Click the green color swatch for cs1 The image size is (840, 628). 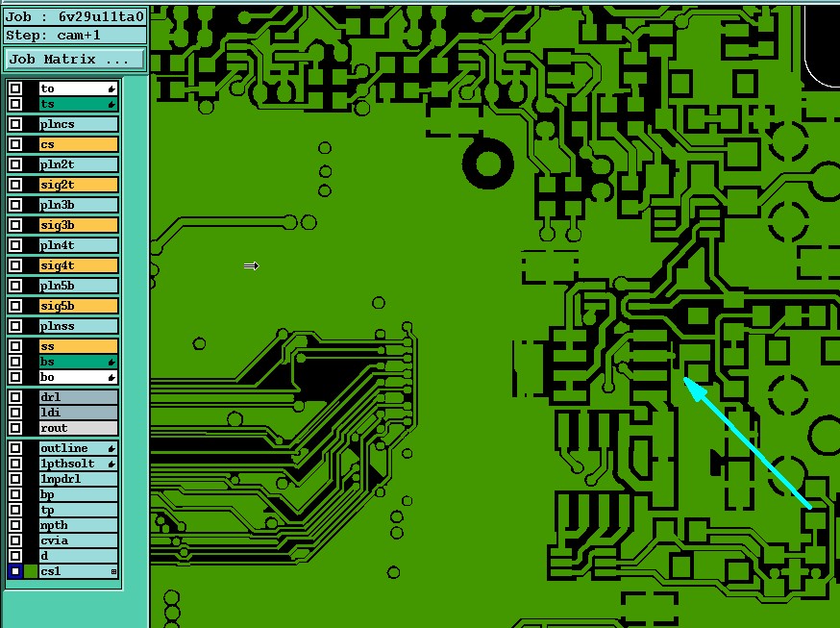pyautogui.click(x=31, y=571)
